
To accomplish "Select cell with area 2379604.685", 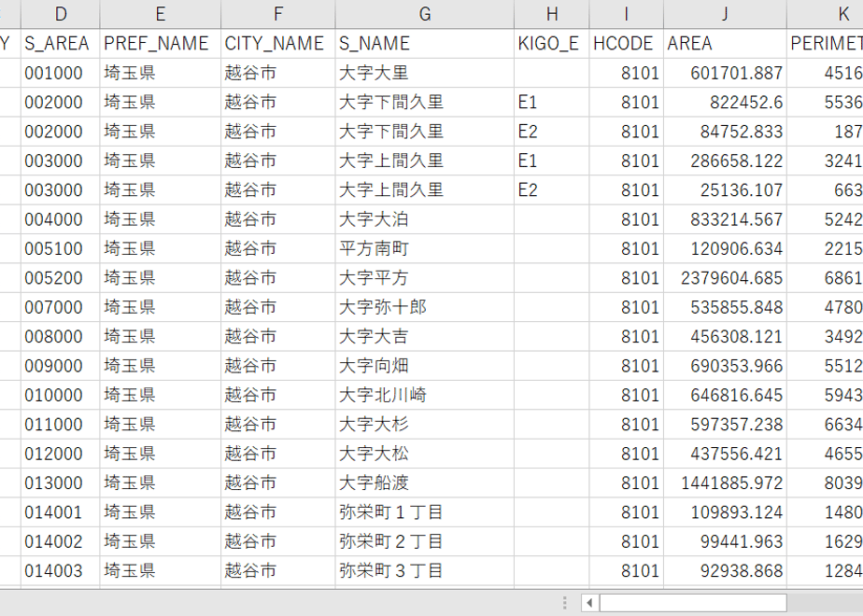I will 725,278.
